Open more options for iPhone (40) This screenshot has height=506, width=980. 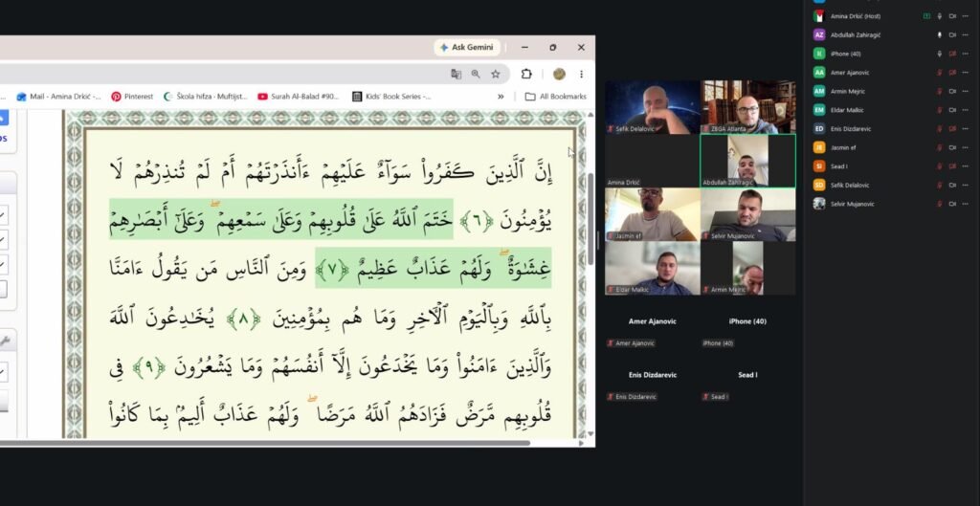(966, 54)
